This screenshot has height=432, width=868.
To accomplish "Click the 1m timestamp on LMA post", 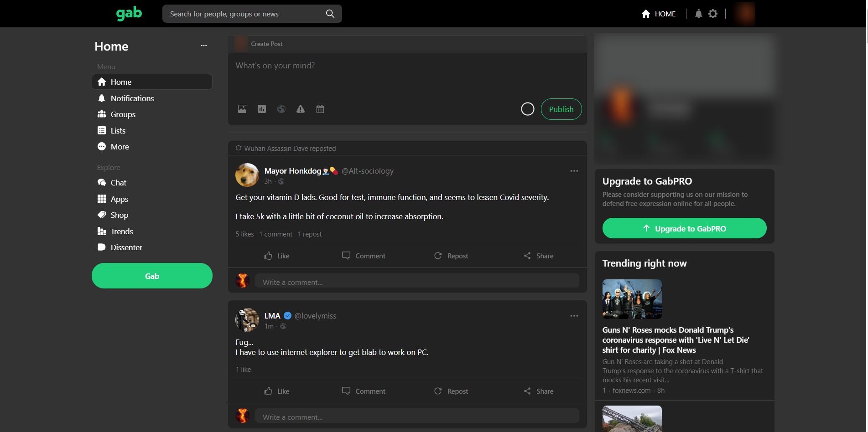I will coord(269,326).
